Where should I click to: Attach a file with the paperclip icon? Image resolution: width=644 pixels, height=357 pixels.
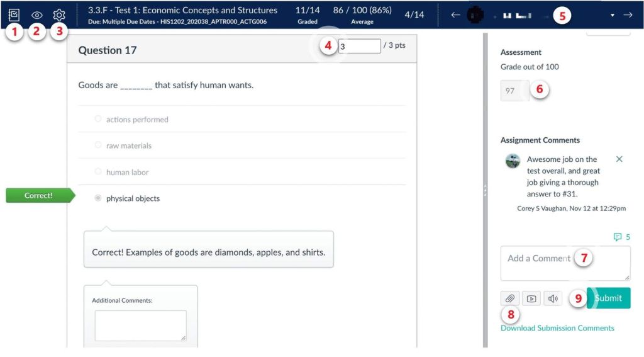(509, 298)
